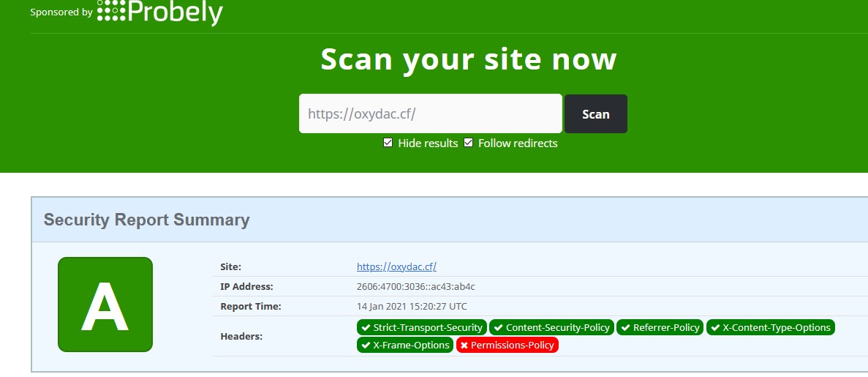Screen dimensions: 868x377
Task: Click the Report Time: row label
Action: 250,306
